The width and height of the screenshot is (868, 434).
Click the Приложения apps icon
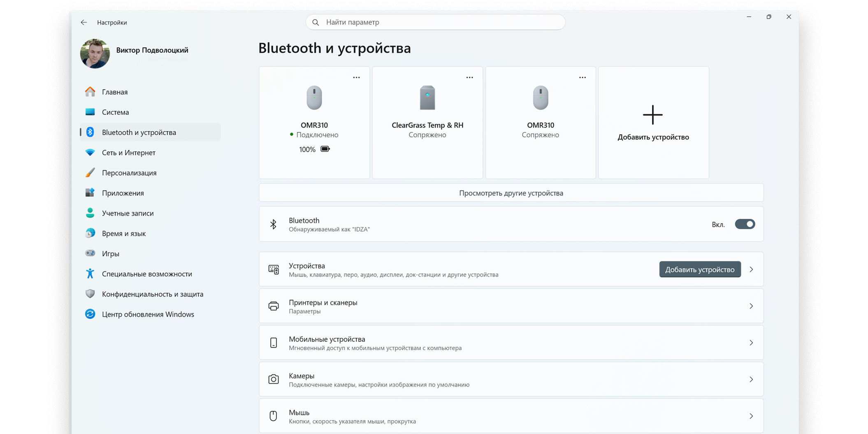pos(90,193)
